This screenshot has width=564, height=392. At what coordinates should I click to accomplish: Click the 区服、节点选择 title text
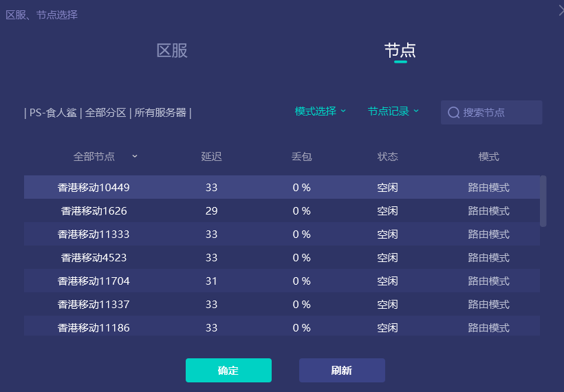pyautogui.click(x=42, y=14)
